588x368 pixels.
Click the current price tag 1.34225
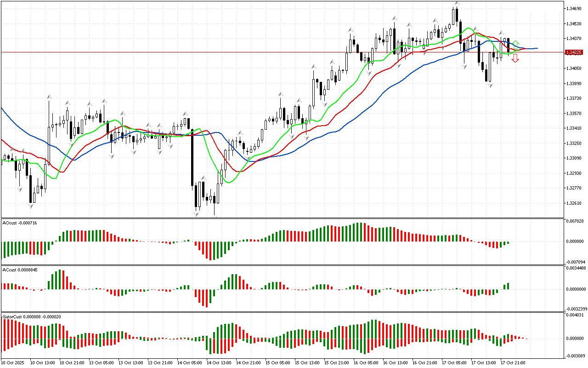[x=575, y=52]
